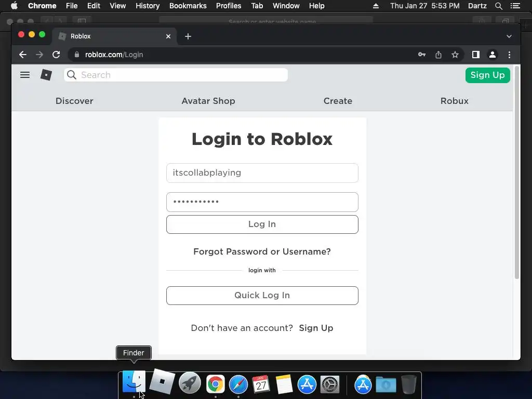Open the Apple menu
This screenshot has width=532, height=399.
[x=14, y=6]
